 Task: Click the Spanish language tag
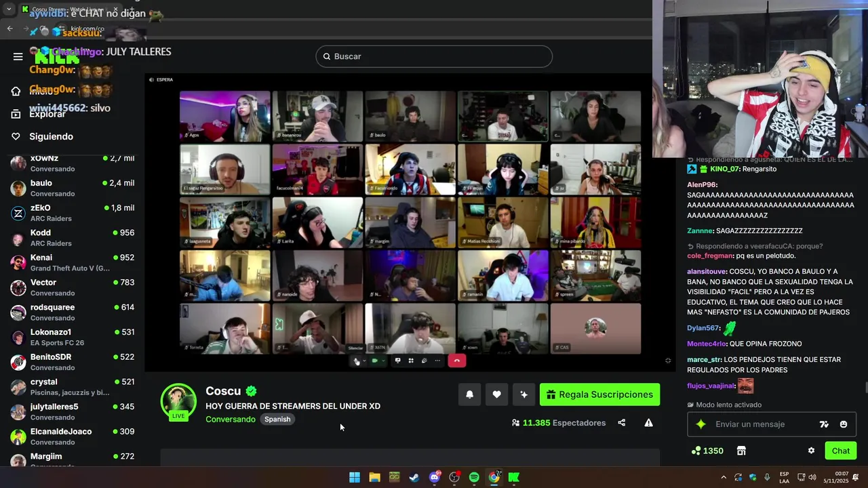coord(277,420)
